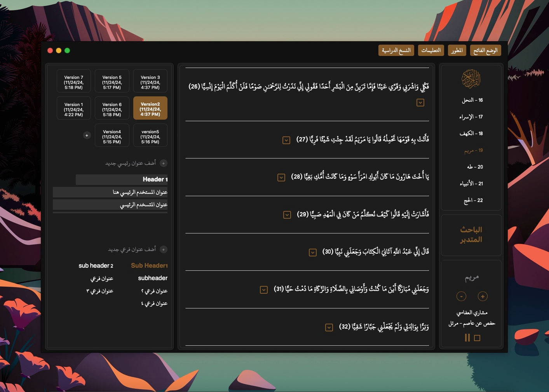Click the minus circle icon under مريم
This screenshot has width=549, height=392.
(461, 296)
